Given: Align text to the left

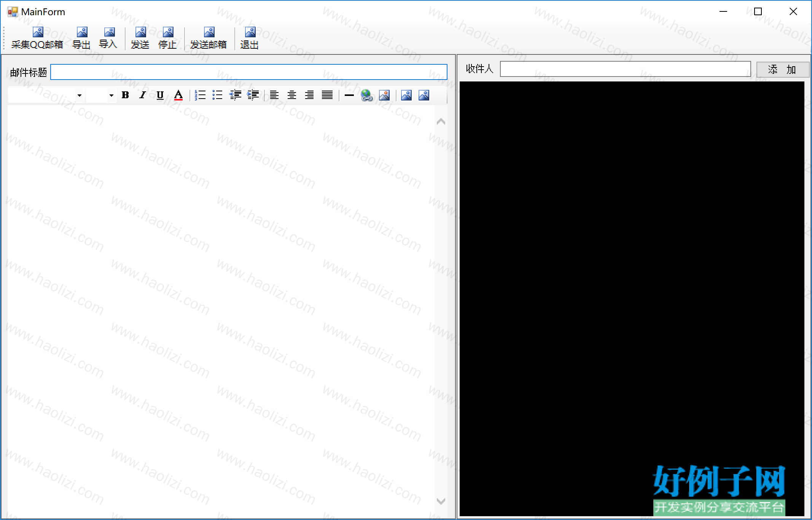Looking at the screenshot, I should tap(274, 95).
